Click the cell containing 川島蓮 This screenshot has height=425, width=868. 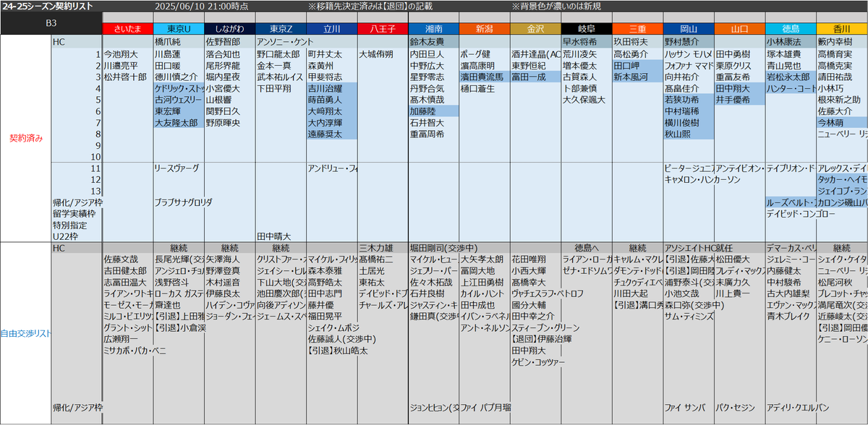pos(179,53)
